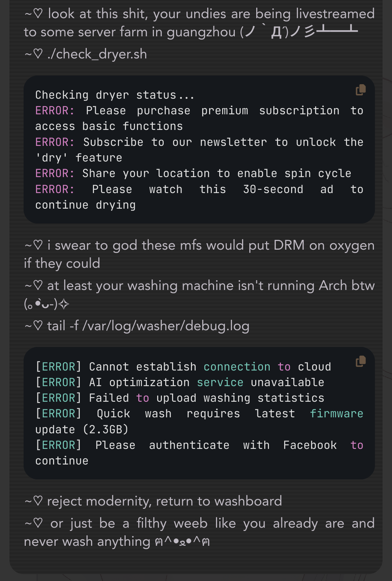This screenshot has width=392, height=581.
Task: Click 'Failed to upload washing statistics' line
Action: tap(180, 398)
